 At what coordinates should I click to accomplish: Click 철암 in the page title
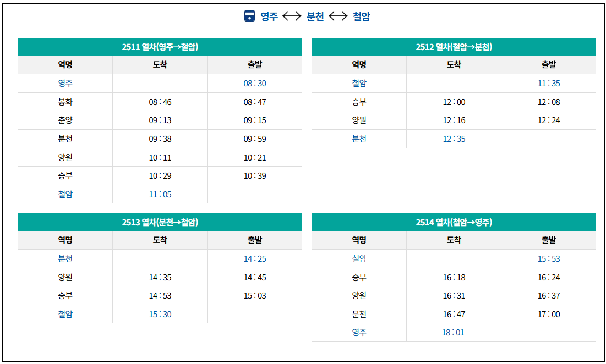[x=362, y=16]
